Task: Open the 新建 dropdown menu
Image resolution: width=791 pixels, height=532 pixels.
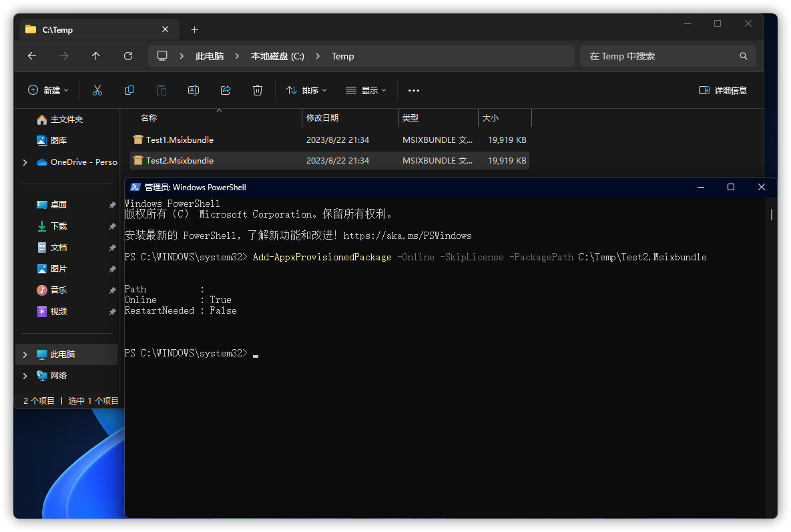Action: (x=49, y=90)
